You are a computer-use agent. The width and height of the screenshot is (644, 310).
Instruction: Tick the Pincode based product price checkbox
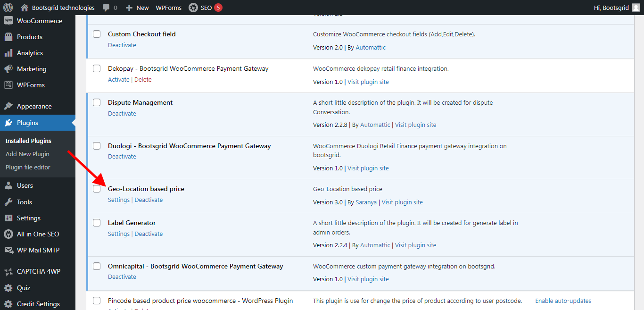[x=97, y=301]
